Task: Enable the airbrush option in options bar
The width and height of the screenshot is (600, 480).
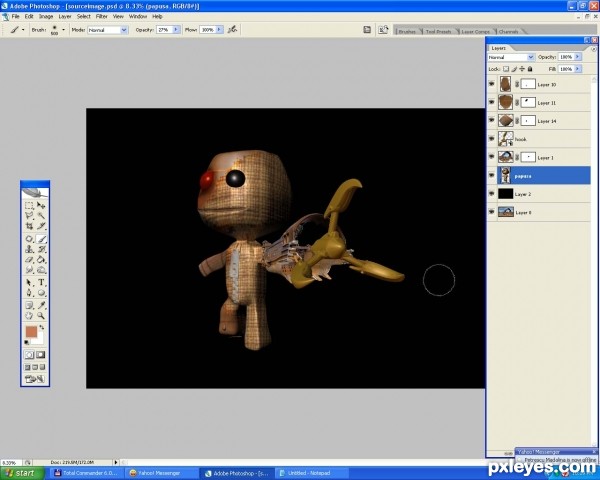Action: click(x=232, y=29)
